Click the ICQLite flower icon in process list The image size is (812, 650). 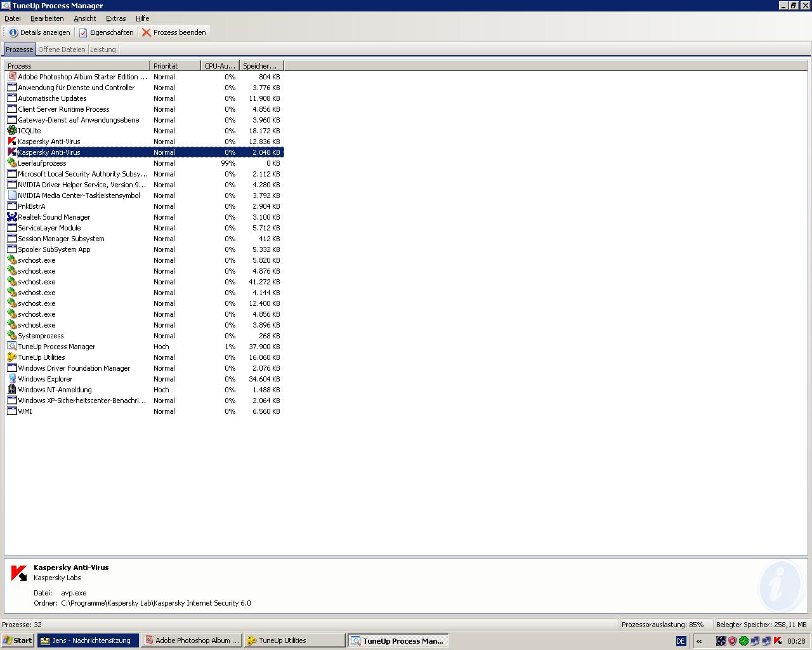click(12, 131)
